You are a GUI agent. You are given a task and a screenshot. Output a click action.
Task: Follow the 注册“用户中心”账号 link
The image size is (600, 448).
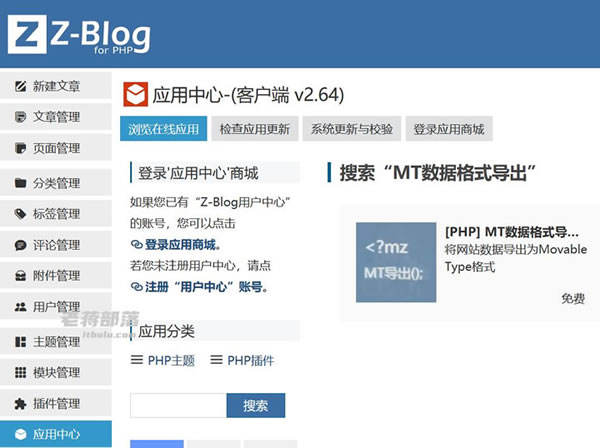(206, 287)
